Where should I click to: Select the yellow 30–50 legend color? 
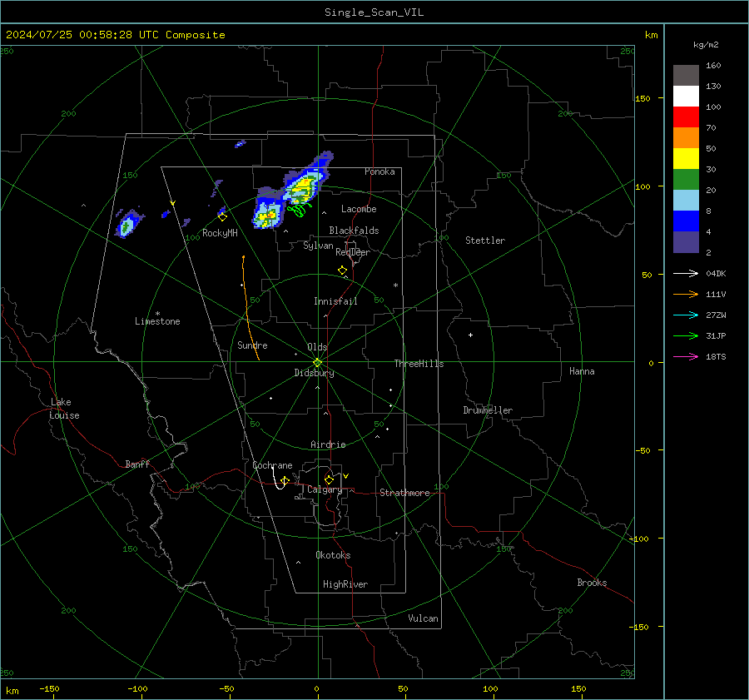(x=686, y=159)
